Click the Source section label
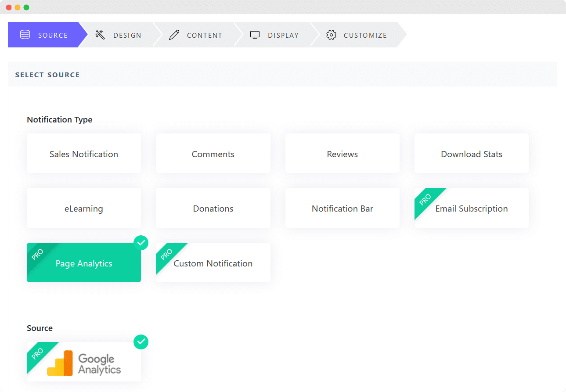 coord(40,328)
